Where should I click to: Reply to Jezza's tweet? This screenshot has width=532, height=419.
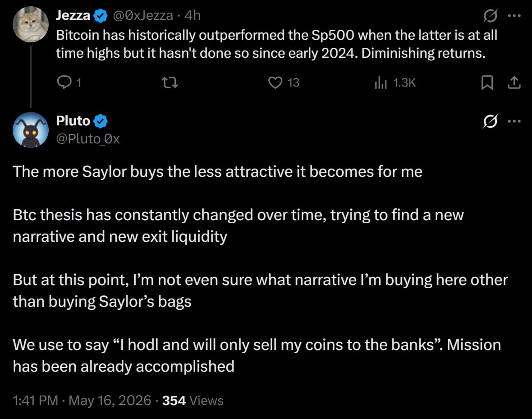[x=69, y=82]
